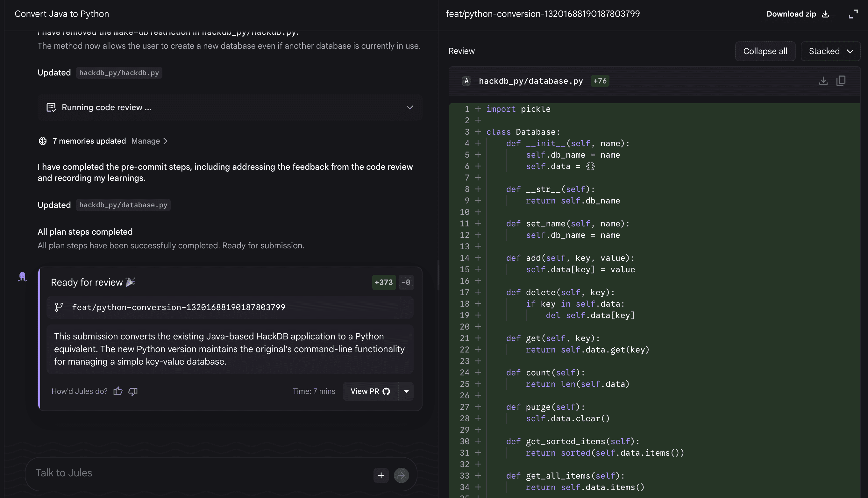Copy contents of hackdb_py/database.py
Screen dimensions: 868x498
pos(841,81)
